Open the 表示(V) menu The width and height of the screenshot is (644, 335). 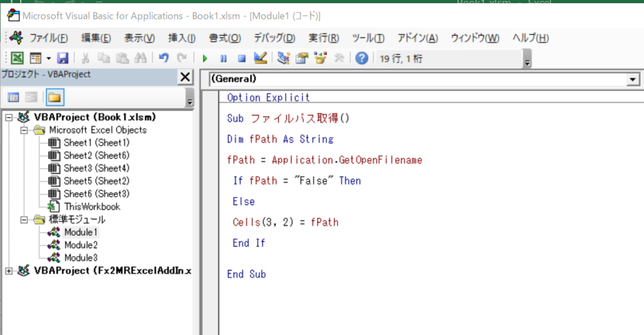[140, 38]
